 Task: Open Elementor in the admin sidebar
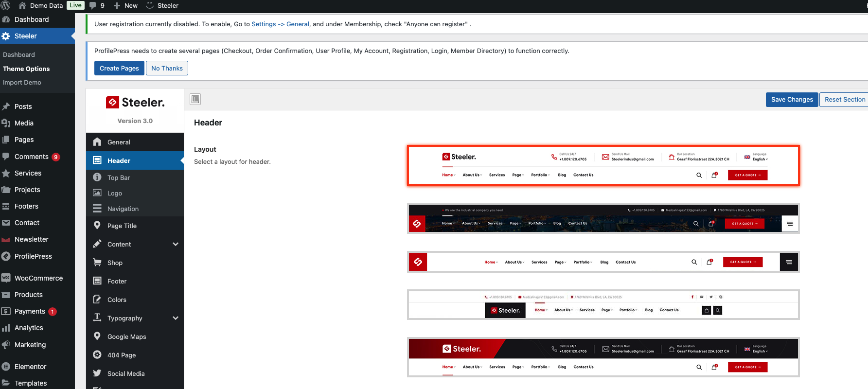(x=37, y=367)
